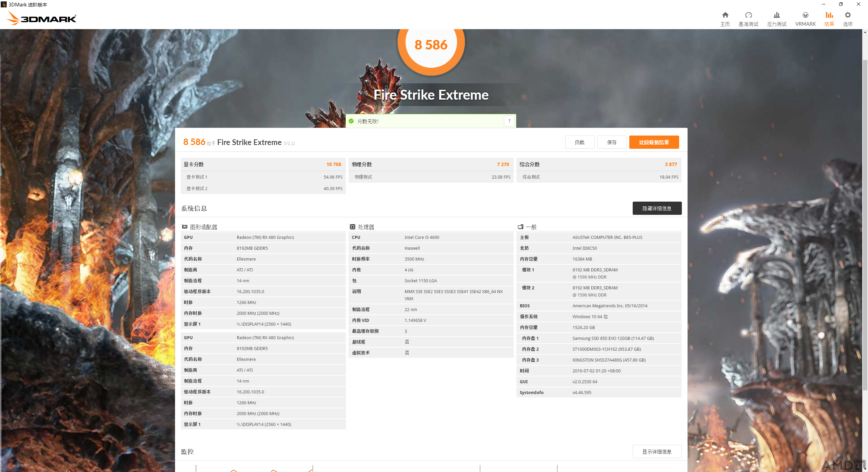Click the 1.149658 V 内核 VID value

pyautogui.click(x=415, y=320)
